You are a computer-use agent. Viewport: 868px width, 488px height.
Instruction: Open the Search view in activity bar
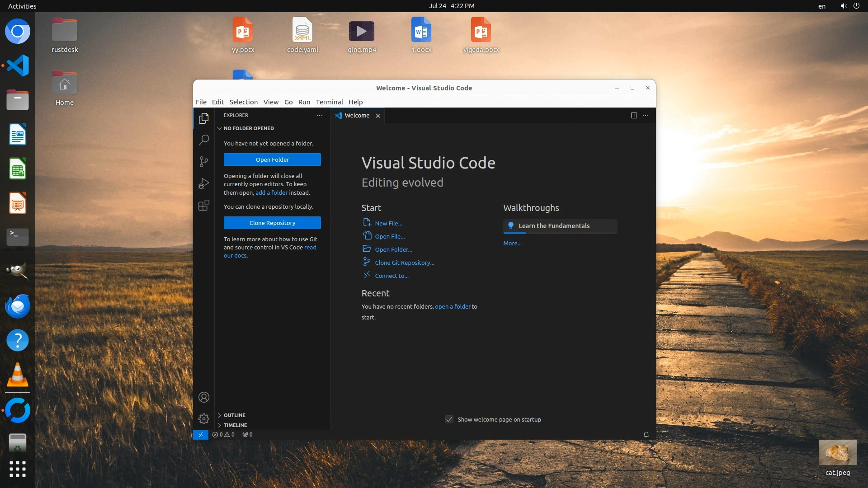coord(204,140)
